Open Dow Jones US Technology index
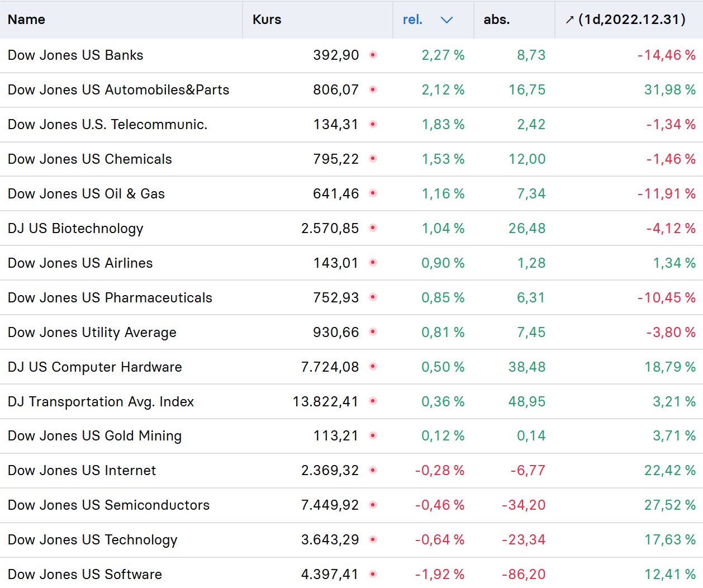Image resolution: width=703 pixels, height=588 pixels. click(x=93, y=540)
